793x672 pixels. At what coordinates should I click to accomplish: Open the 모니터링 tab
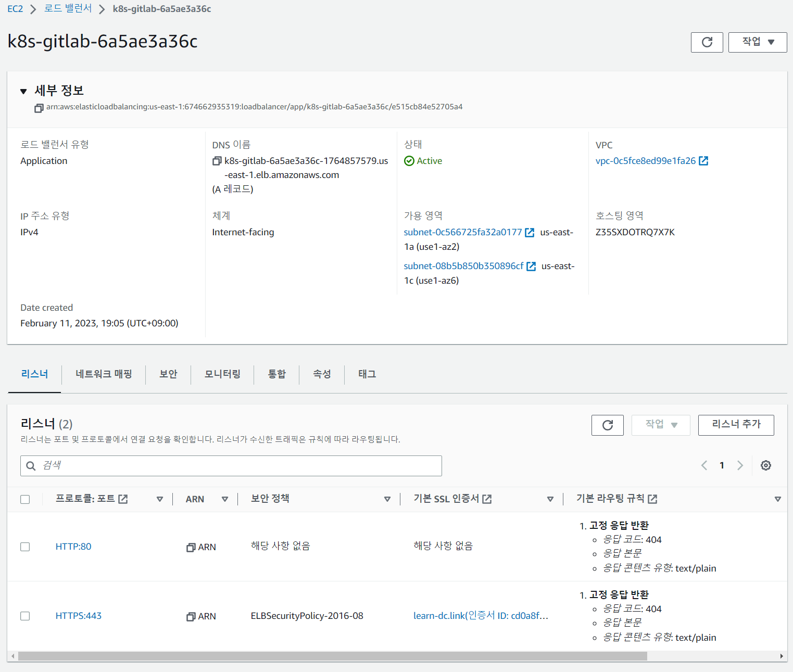tap(222, 374)
